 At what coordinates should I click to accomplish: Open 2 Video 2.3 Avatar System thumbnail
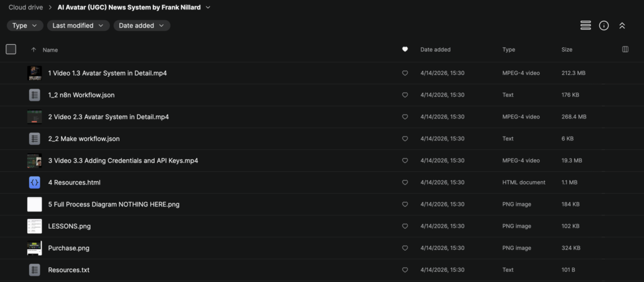pyautogui.click(x=34, y=116)
